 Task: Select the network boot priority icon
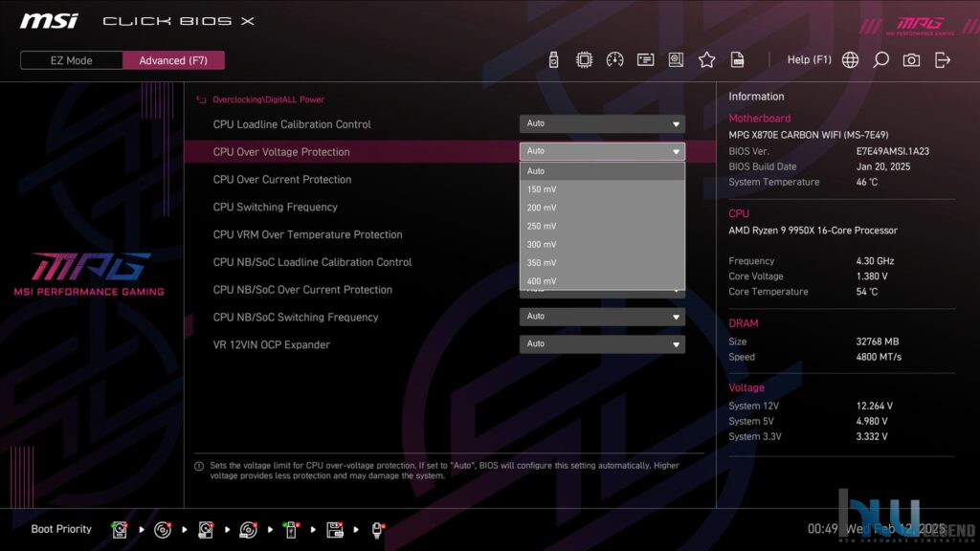(x=377, y=530)
